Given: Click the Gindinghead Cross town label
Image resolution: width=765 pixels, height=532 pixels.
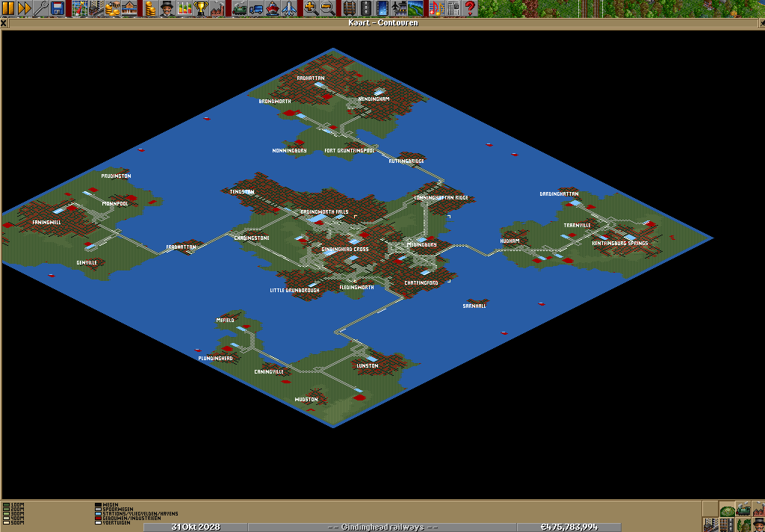Looking at the screenshot, I should 345,250.
